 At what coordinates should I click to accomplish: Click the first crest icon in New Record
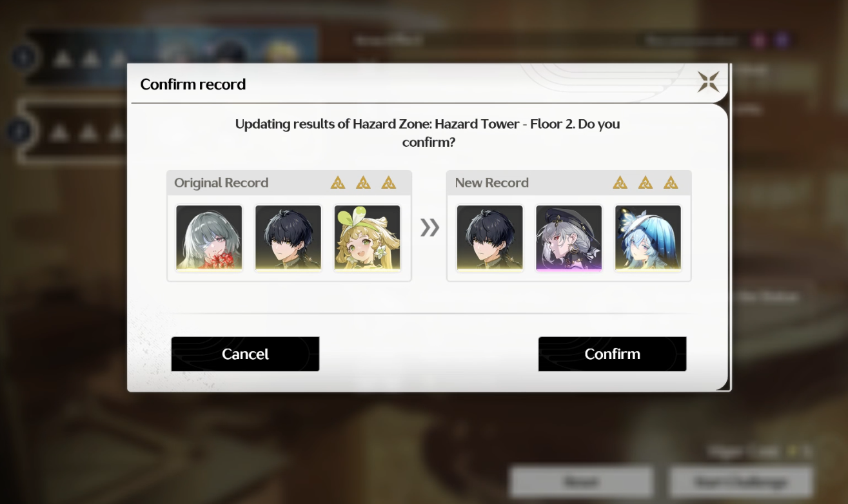point(620,182)
